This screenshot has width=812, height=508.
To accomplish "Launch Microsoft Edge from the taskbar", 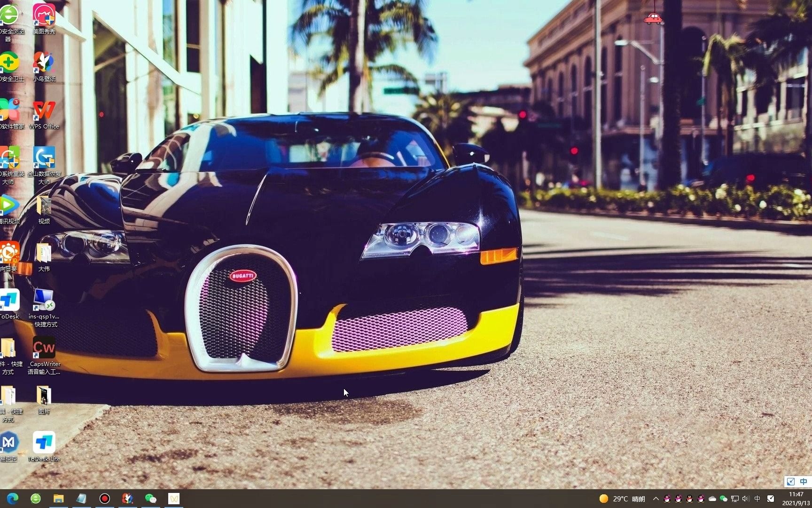I will point(13,499).
